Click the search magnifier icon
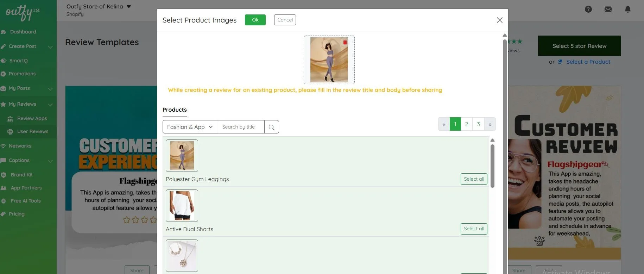Screen dimensions: 644x274 [x=272, y=127]
